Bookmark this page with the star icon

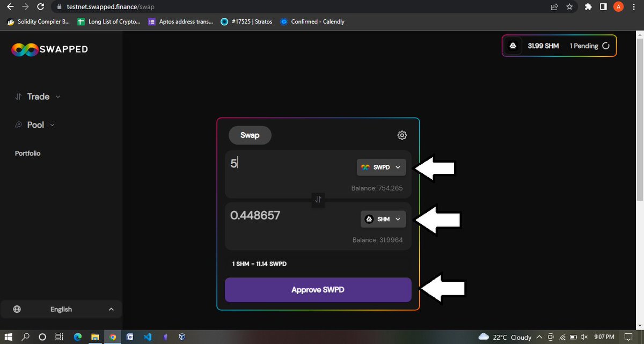pyautogui.click(x=569, y=7)
